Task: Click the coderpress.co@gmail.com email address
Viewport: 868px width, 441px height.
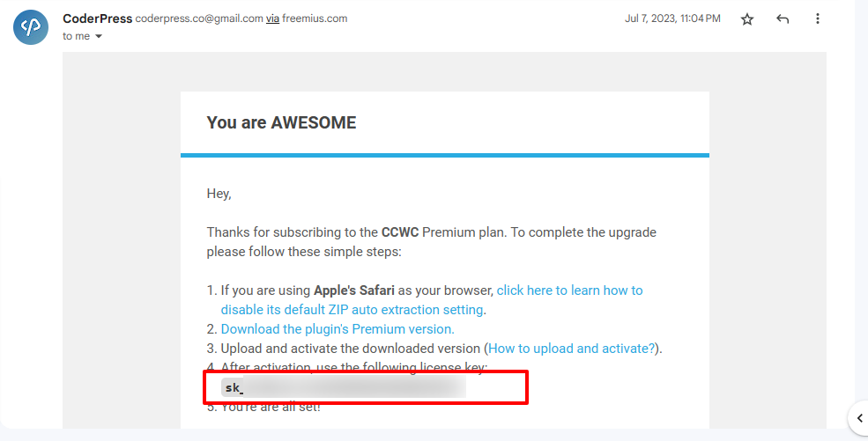Action: point(198,18)
